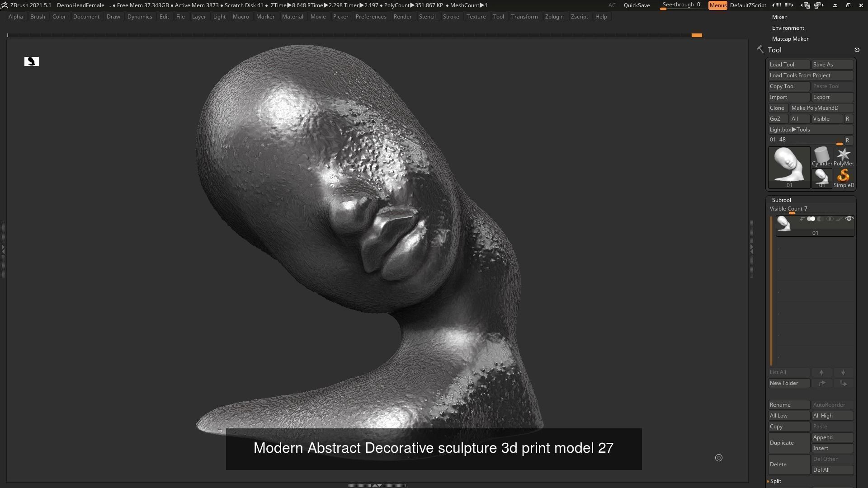Collapse the Subtool section header
868x488 pixels.
782,200
